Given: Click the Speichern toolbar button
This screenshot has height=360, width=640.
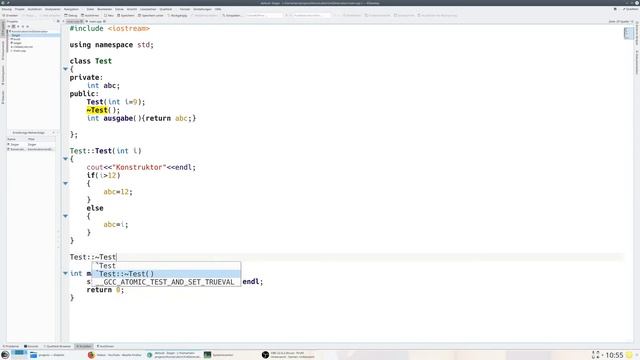Looking at the screenshot, I should [126, 16].
